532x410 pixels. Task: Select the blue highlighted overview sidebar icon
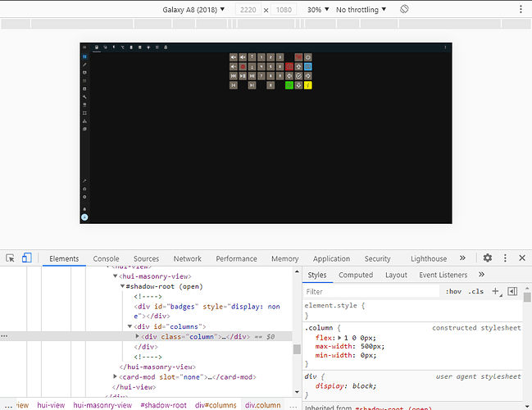[x=84, y=57]
